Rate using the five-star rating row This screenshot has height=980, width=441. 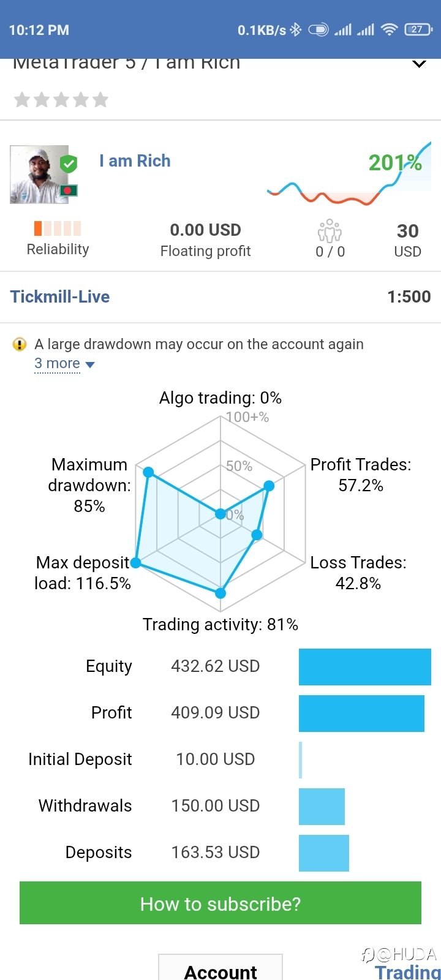tap(61, 100)
